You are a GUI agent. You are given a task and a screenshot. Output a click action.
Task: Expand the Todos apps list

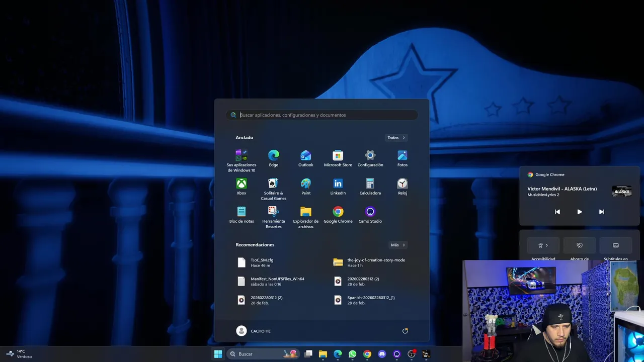point(396,138)
